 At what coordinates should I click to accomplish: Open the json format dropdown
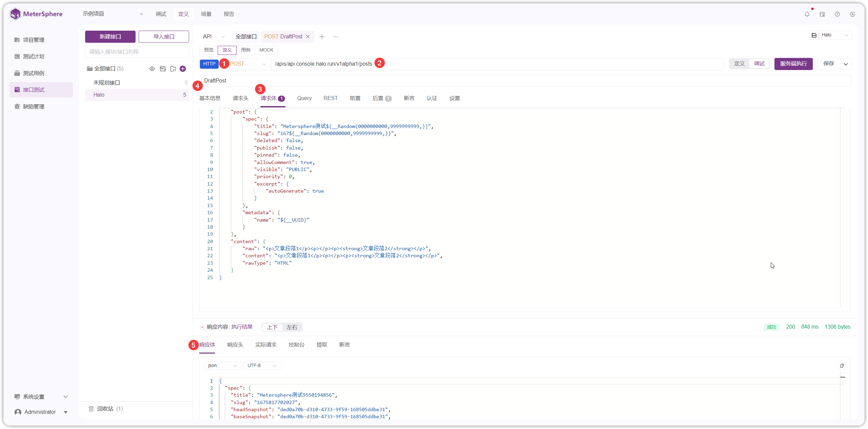coord(222,366)
